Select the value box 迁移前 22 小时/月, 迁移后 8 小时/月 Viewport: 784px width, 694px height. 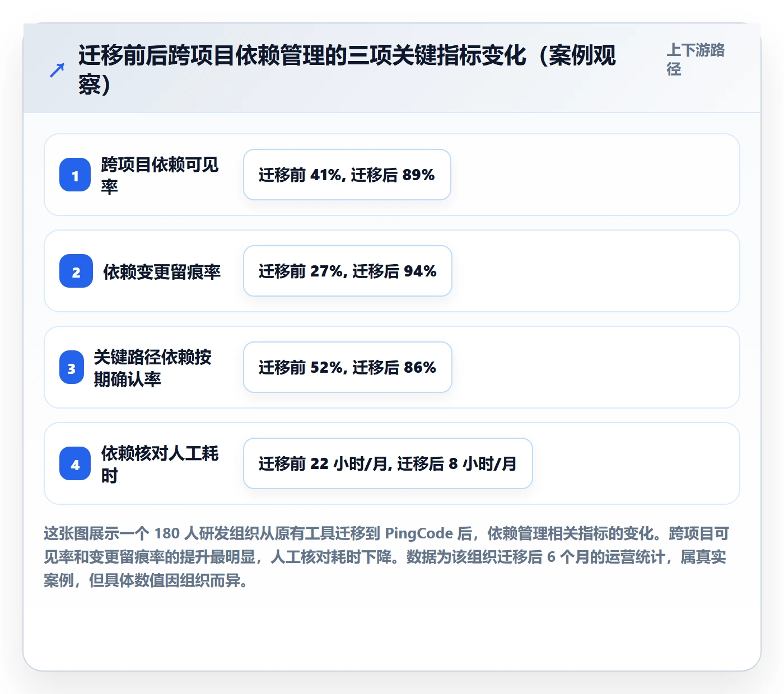tap(388, 463)
